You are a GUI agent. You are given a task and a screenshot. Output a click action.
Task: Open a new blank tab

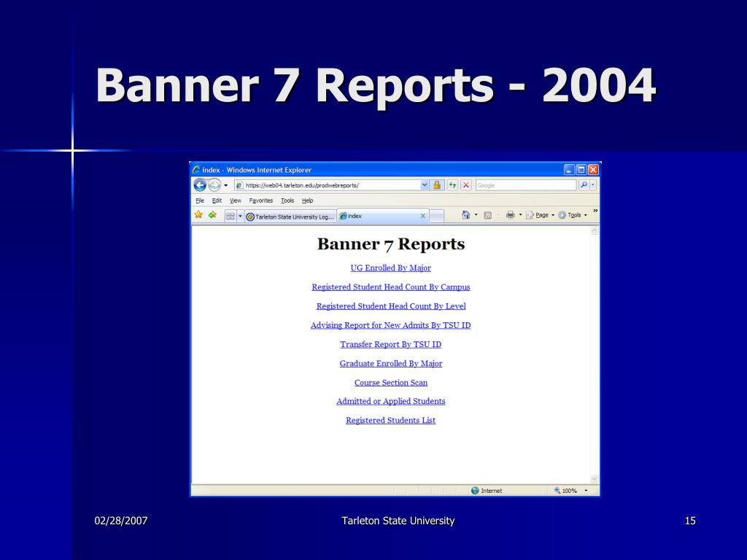click(x=437, y=216)
